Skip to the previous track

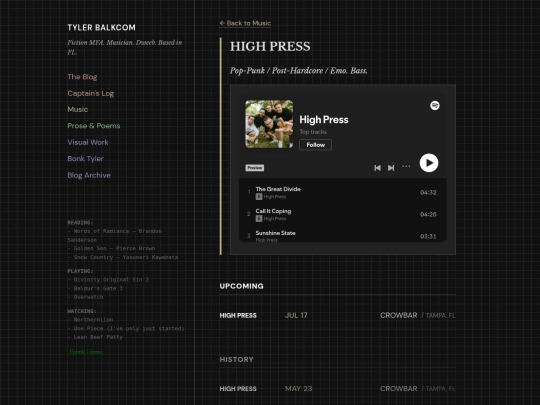click(377, 168)
